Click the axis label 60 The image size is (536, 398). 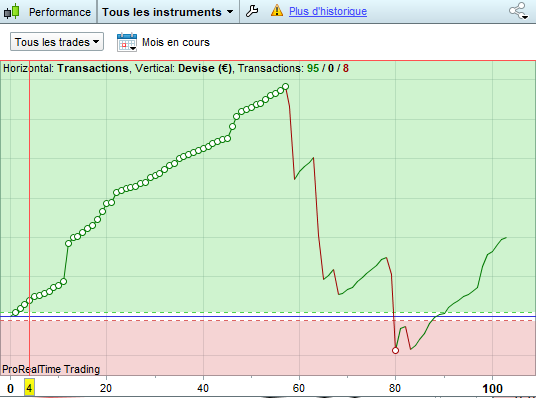298,388
